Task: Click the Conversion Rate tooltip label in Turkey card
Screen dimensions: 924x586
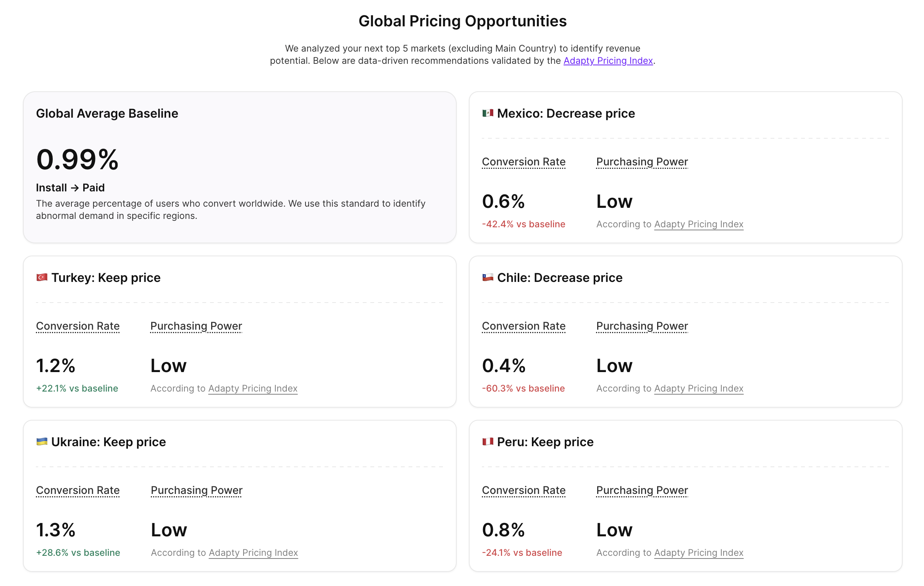Action: click(x=78, y=326)
